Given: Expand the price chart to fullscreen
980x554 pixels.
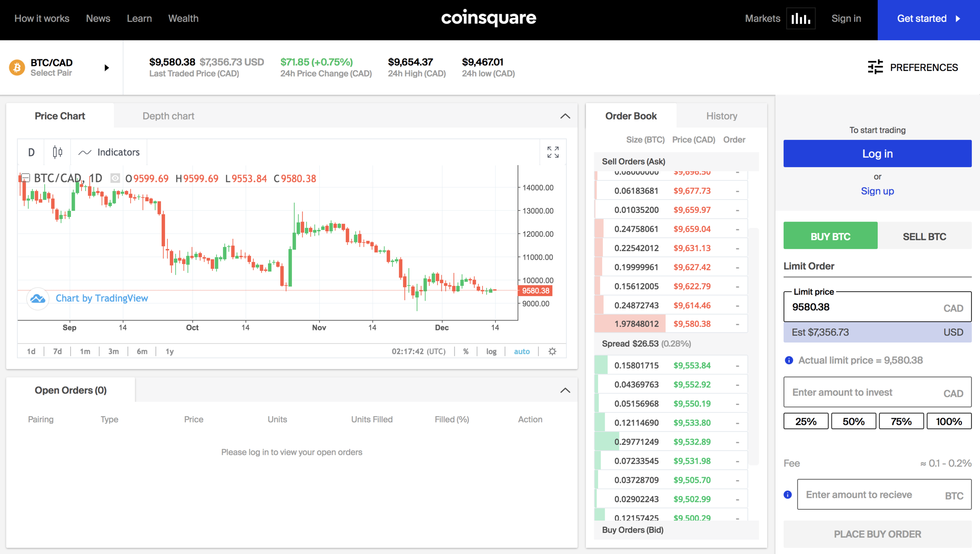Looking at the screenshot, I should (x=553, y=152).
